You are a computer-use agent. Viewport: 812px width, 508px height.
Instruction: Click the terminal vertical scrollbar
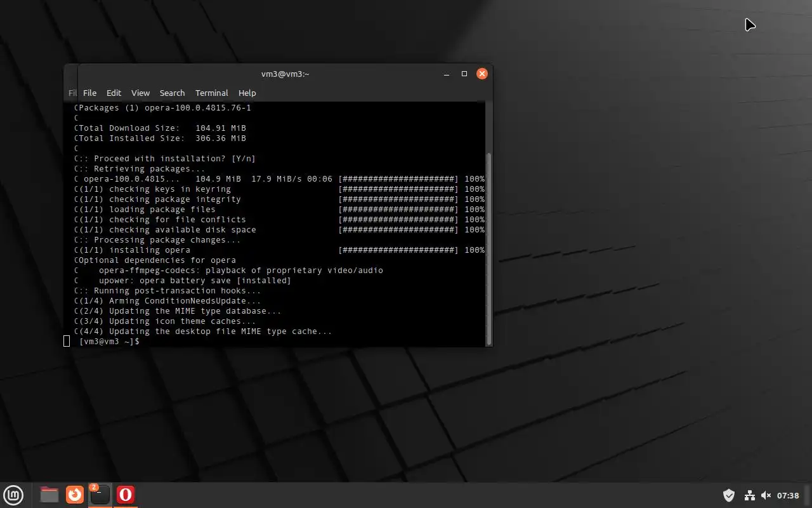tap(489, 248)
